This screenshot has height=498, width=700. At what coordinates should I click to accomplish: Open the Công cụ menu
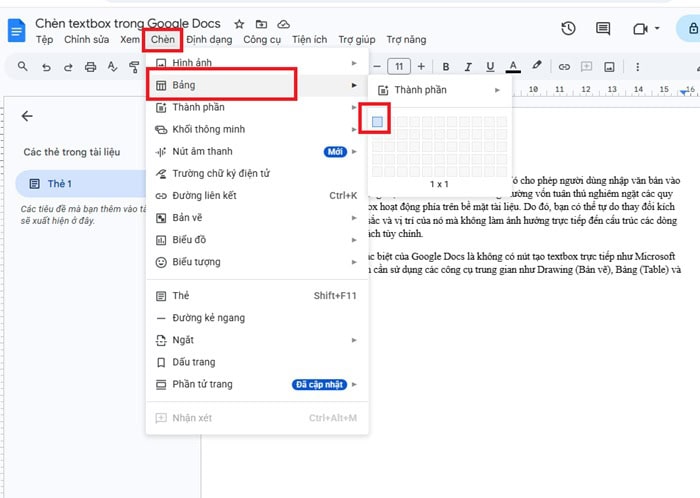click(262, 40)
